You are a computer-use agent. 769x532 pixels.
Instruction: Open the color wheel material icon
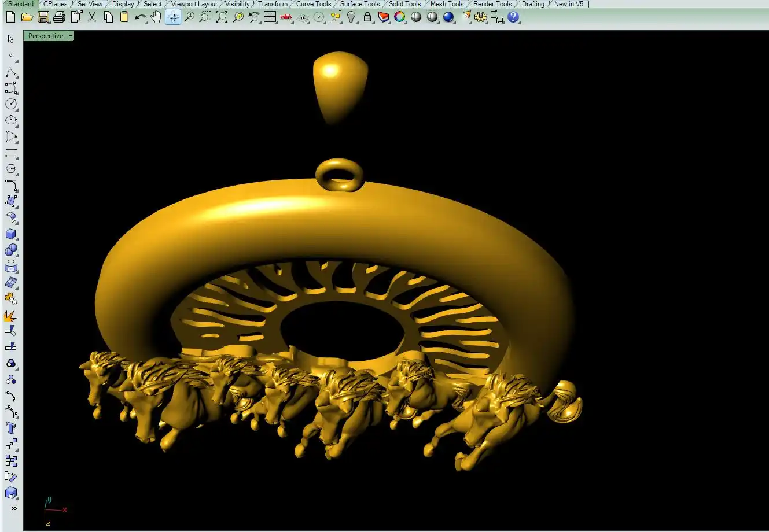(399, 17)
